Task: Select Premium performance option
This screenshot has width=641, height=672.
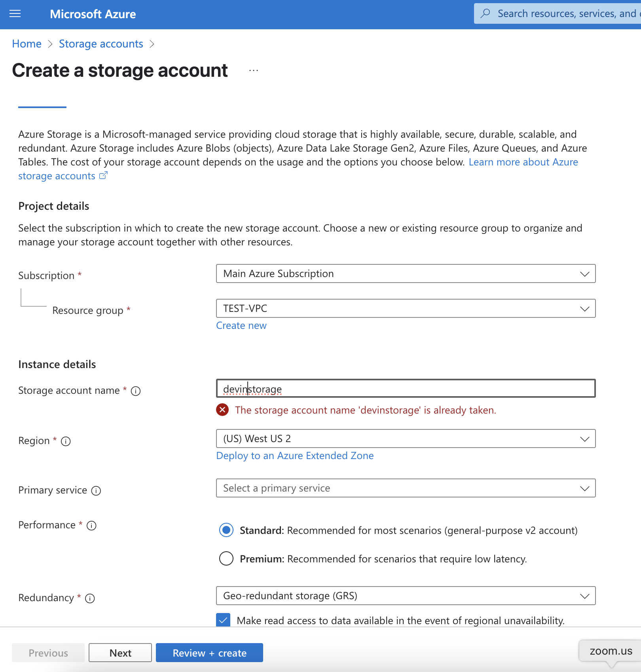Action: coord(226,558)
